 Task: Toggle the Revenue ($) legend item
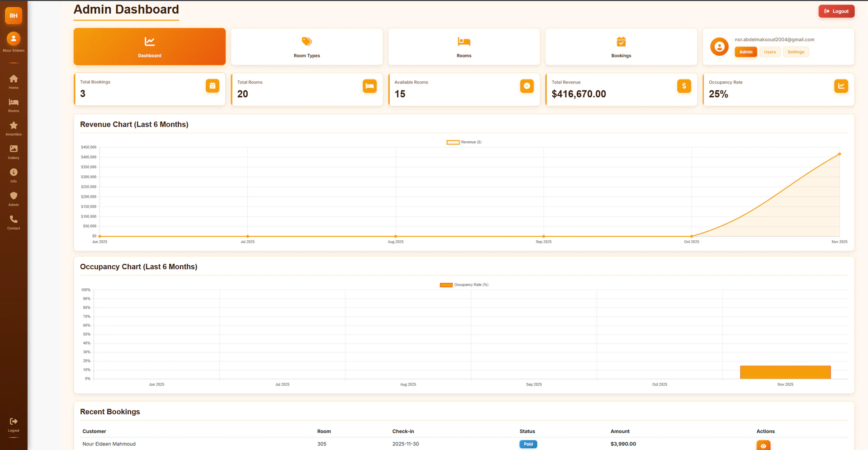pos(464,142)
